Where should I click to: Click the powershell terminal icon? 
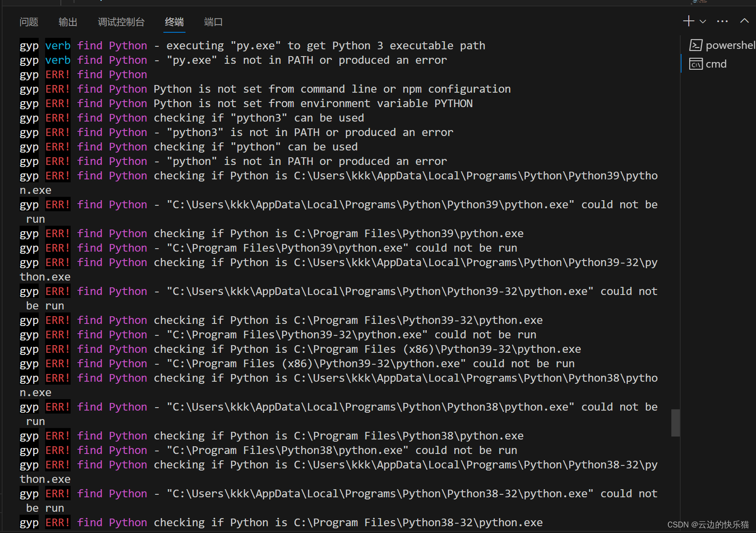(696, 45)
